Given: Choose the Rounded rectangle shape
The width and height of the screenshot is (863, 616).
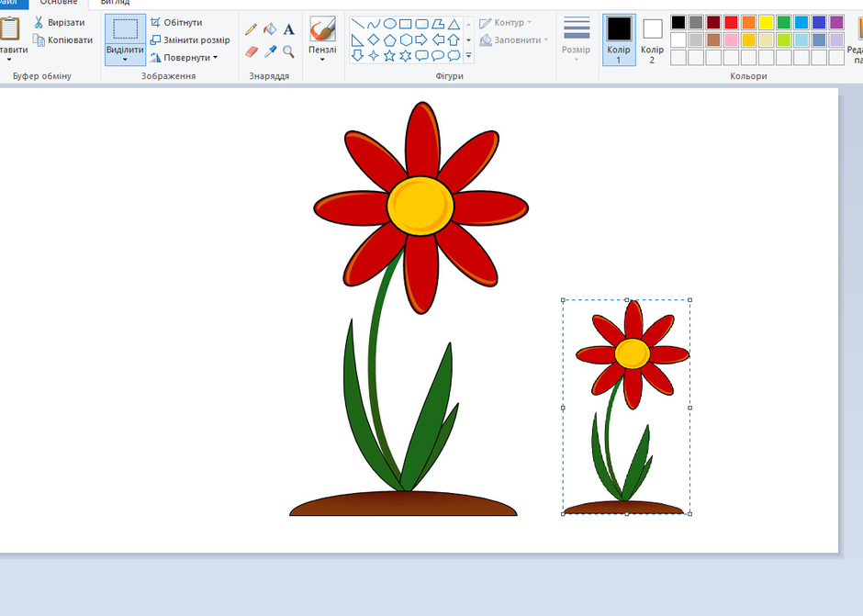Looking at the screenshot, I should pos(421,24).
